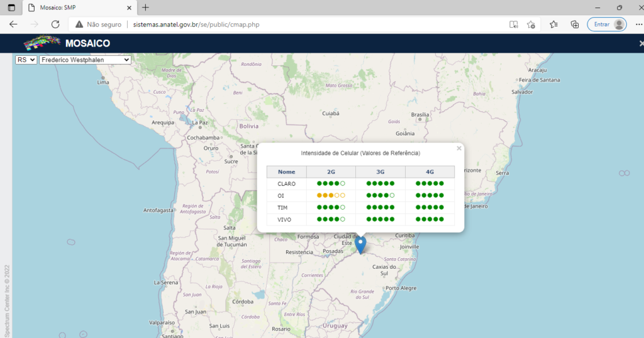Click Bolivia country label on map
This screenshot has height=338, width=644.
(x=249, y=126)
